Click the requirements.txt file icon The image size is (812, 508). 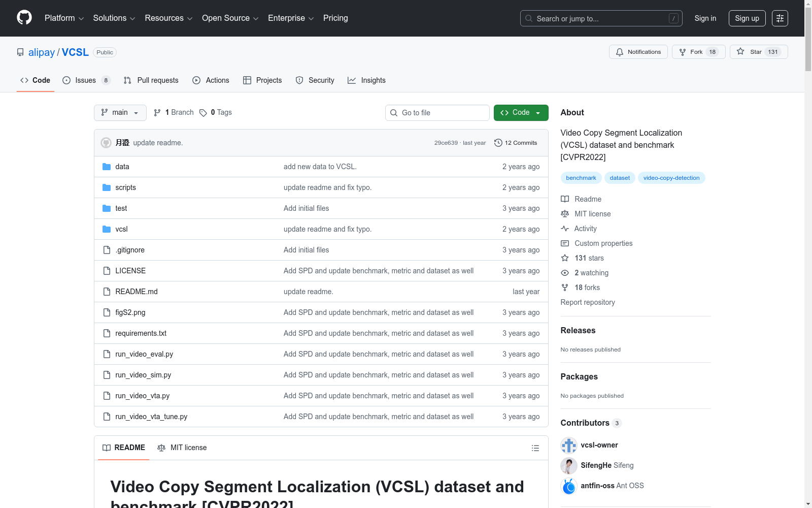click(x=107, y=333)
